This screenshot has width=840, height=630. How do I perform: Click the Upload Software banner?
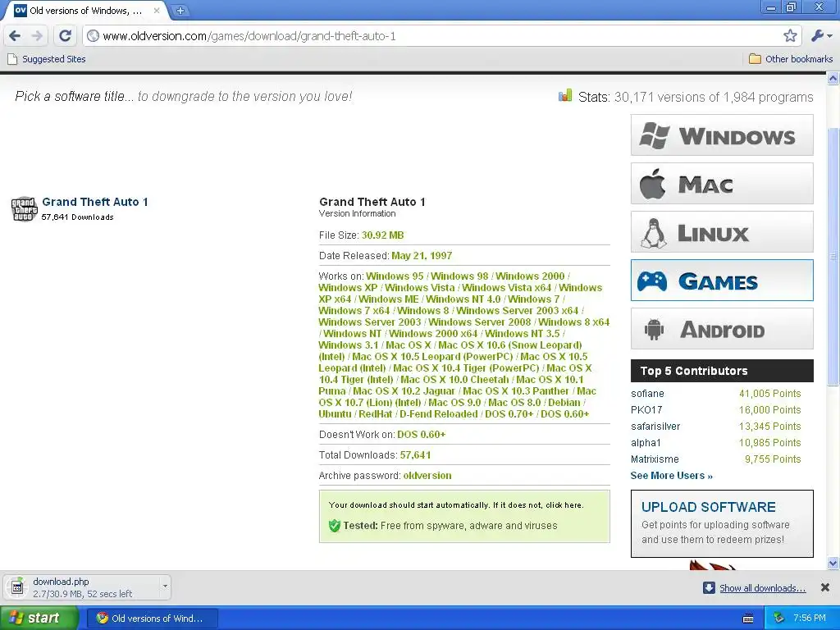[x=722, y=523]
